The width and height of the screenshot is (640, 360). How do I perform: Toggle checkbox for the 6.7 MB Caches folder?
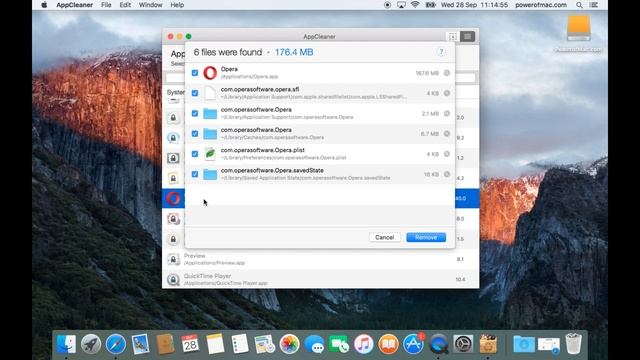pyautogui.click(x=195, y=133)
